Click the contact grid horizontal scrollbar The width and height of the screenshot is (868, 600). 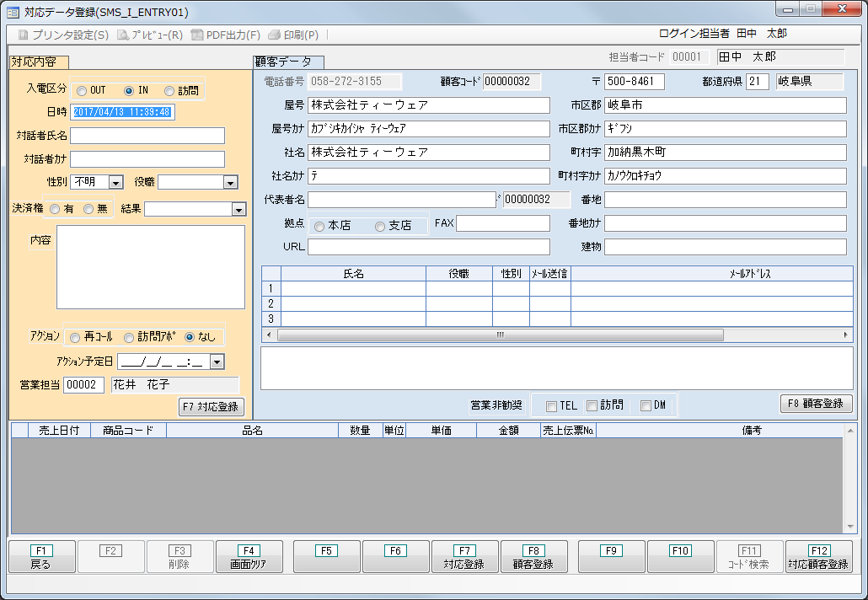coord(499,335)
